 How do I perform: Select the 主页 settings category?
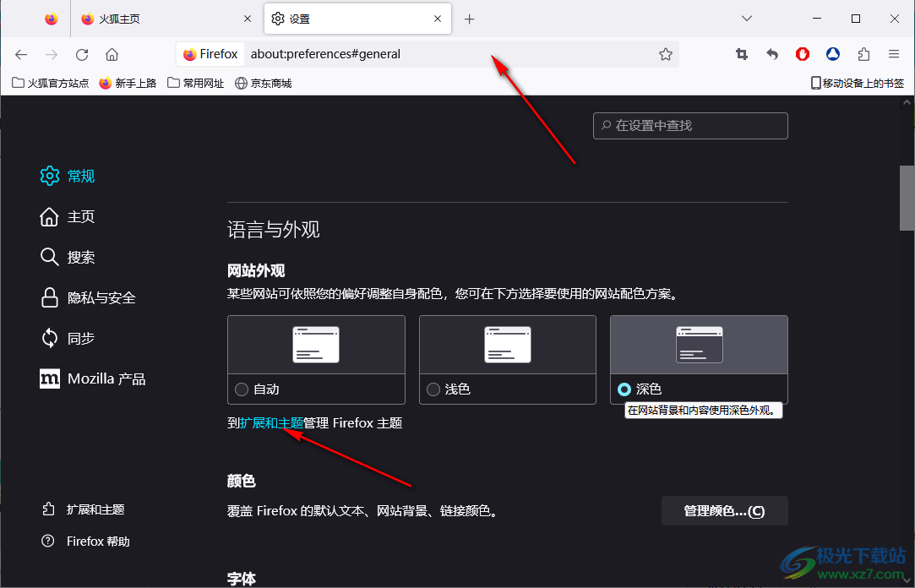coord(67,217)
